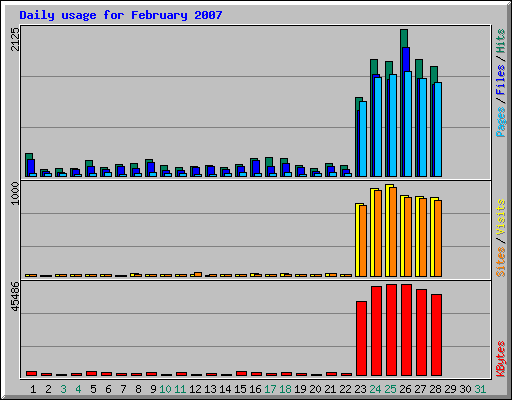Click the red KBytes bar for day 26
Viewport: 512px width, 400px height.
point(406,330)
